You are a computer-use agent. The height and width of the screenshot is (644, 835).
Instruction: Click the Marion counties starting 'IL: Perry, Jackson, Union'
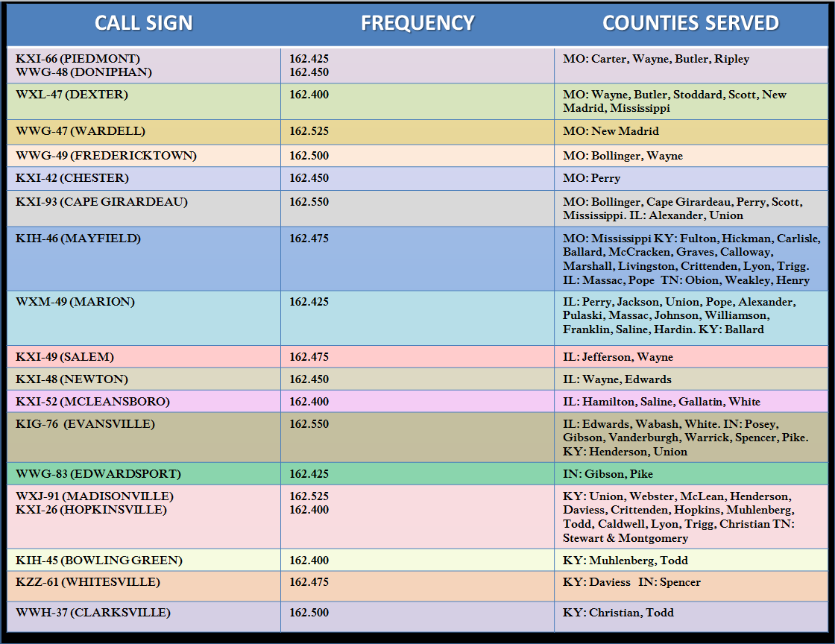point(679,315)
